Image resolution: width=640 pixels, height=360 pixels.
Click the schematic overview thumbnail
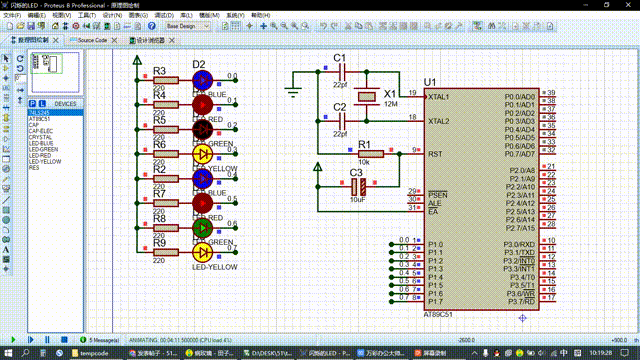[55, 72]
